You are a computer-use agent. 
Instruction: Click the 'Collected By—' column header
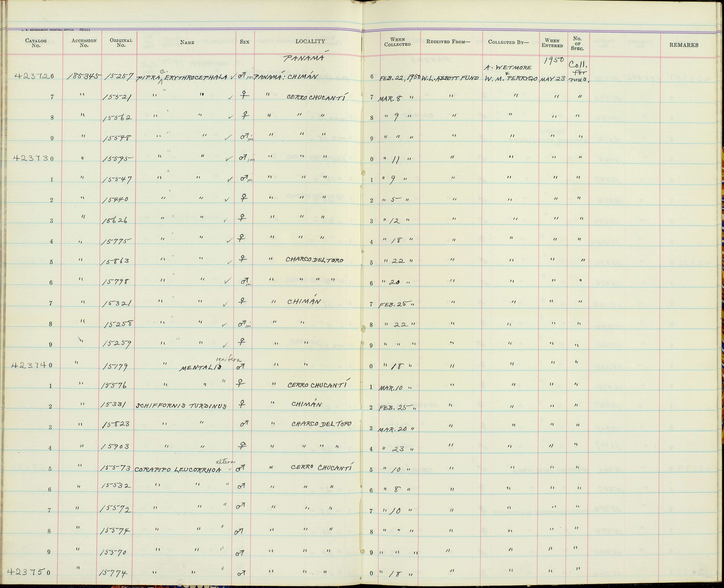[x=508, y=42]
